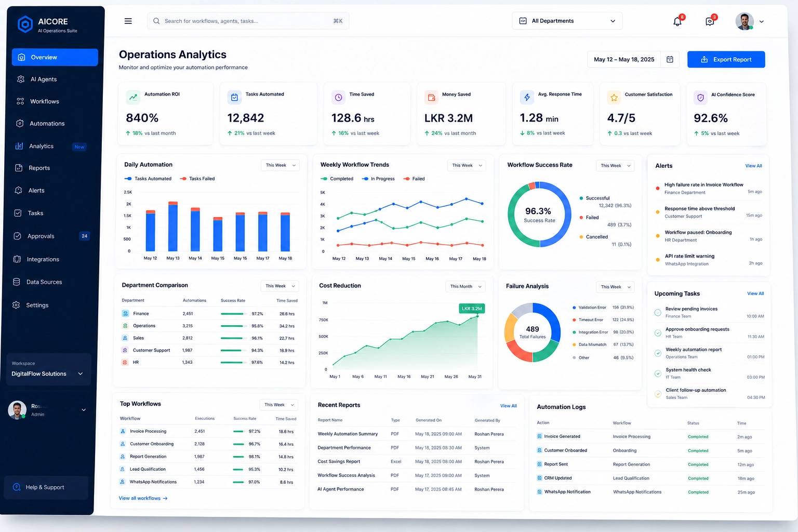Open Help & Support
Viewport: 798px width, 532px height.
(46, 487)
